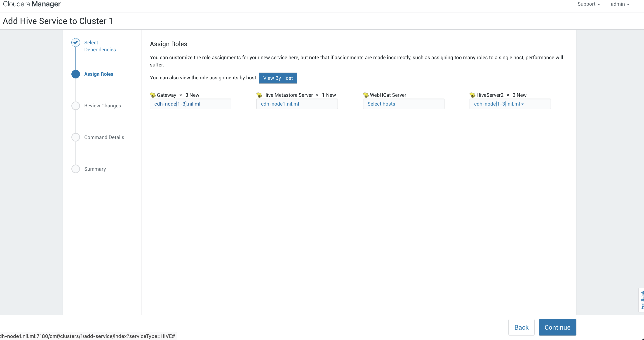This screenshot has height=340, width=644.
Task: Open Hive Metastore Server host cdh-node1.nil.ml
Action: click(297, 104)
